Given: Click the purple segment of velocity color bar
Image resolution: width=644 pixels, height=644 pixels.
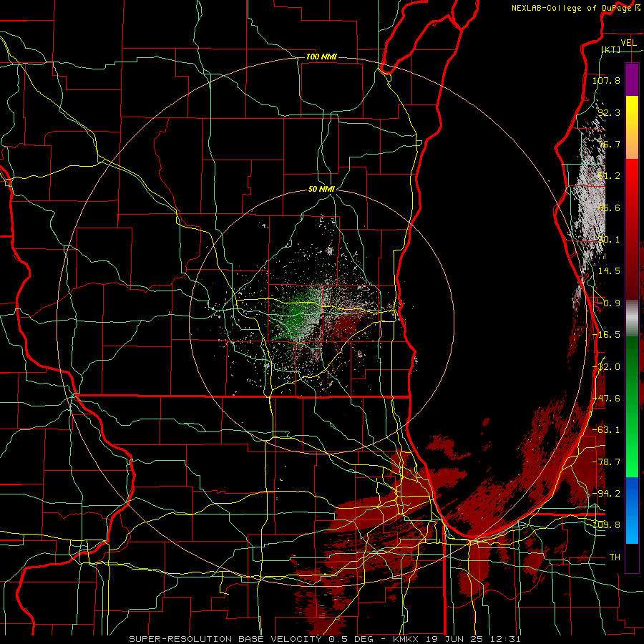Looking at the screenshot, I should click(x=632, y=79).
